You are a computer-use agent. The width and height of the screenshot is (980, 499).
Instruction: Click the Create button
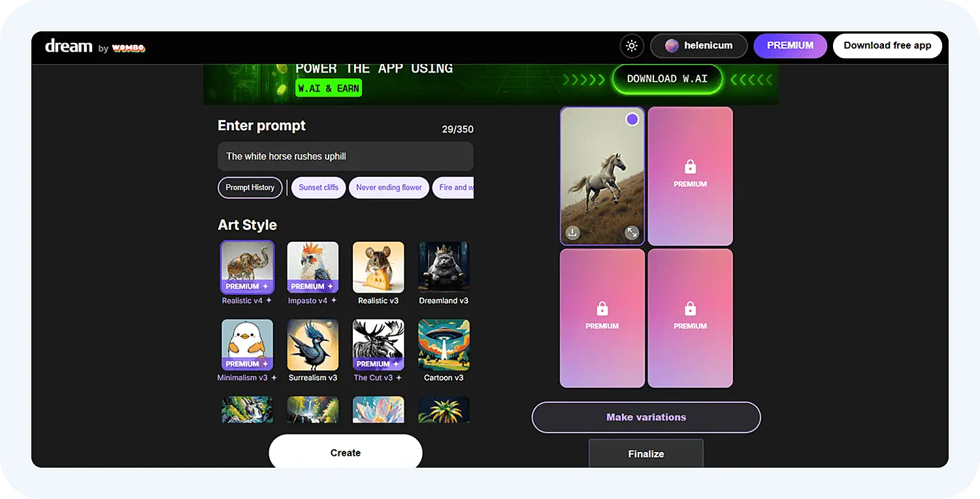click(x=346, y=452)
